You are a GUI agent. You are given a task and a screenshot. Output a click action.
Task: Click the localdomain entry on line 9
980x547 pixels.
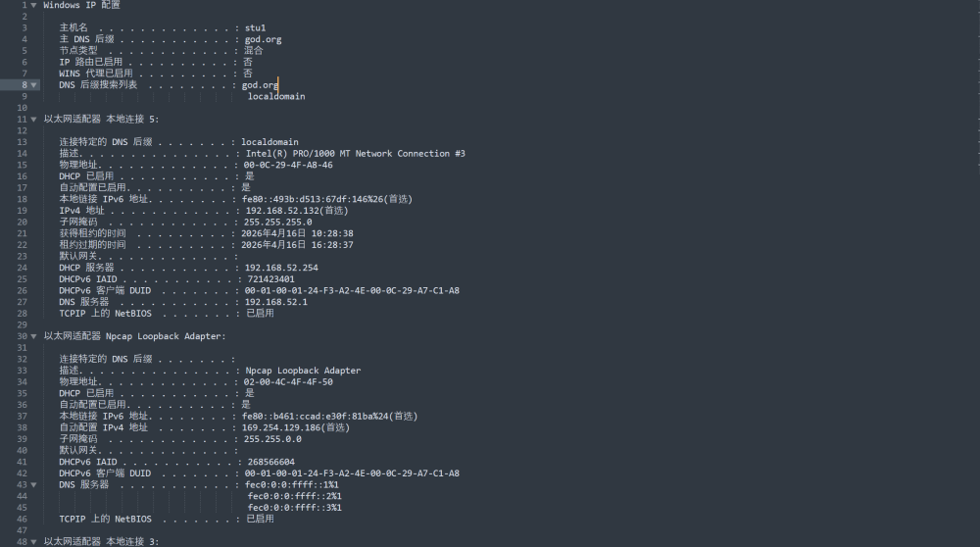point(276,97)
